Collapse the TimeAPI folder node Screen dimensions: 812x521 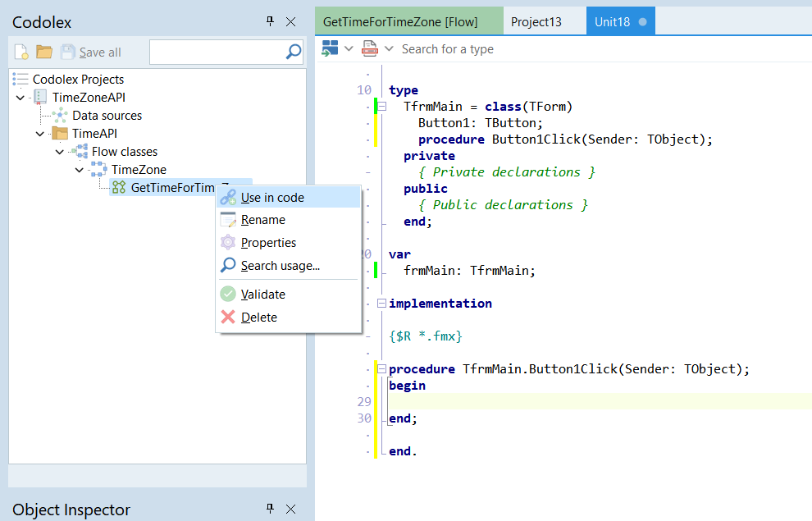40,134
